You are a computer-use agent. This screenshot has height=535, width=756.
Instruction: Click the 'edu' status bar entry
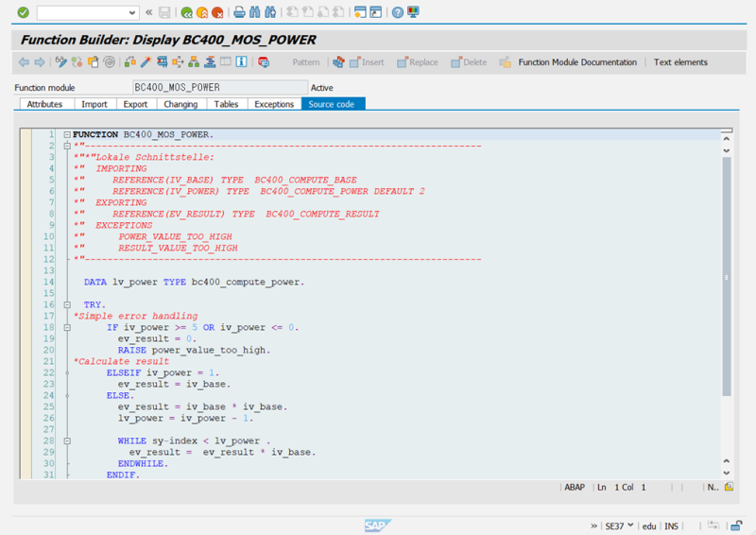pyautogui.click(x=649, y=526)
